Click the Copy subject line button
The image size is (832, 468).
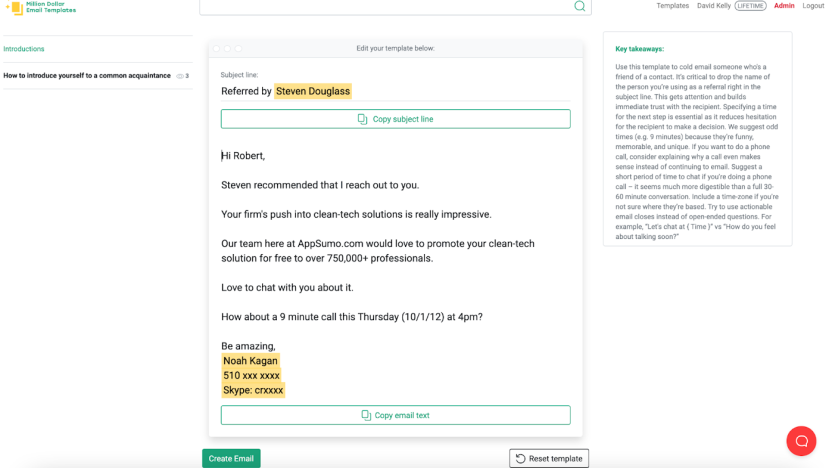point(395,119)
